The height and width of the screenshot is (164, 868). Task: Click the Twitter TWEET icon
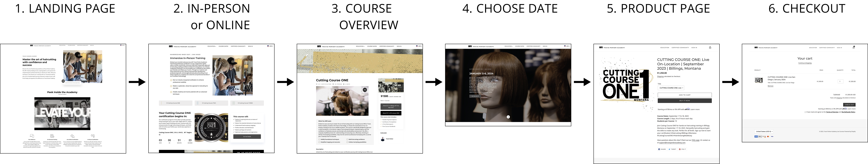(x=672, y=149)
